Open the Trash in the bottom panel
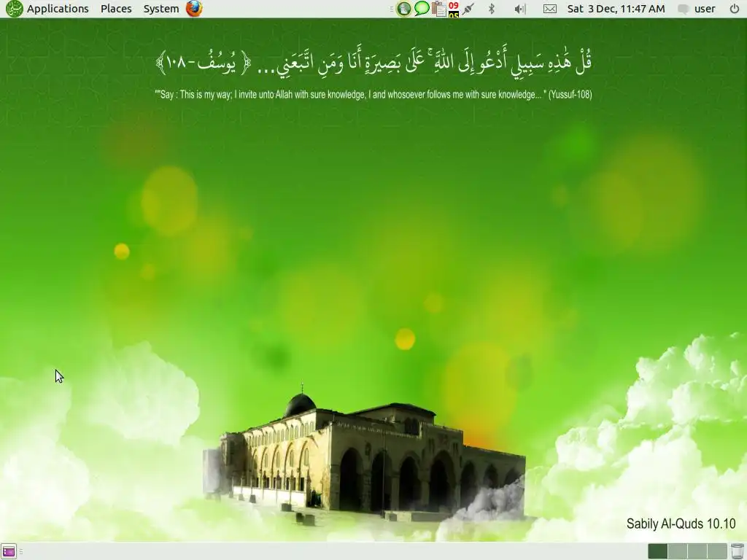 (x=737, y=551)
